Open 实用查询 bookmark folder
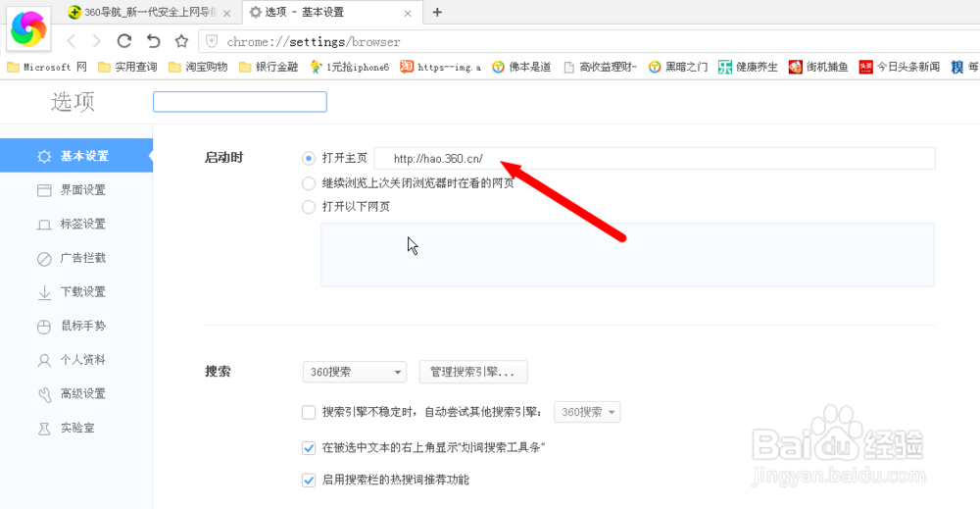The image size is (980, 509). tap(127, 67)
